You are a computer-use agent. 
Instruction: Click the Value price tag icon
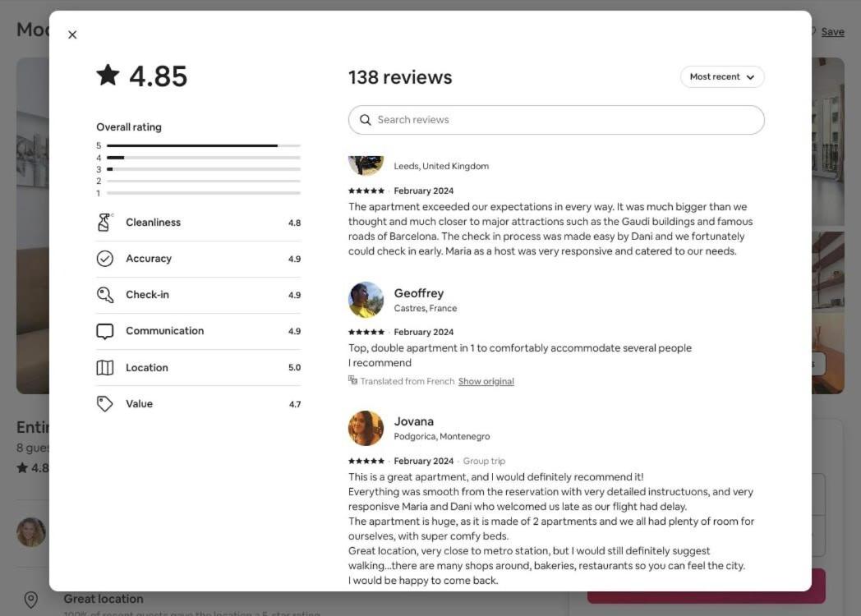coord(105,404)
